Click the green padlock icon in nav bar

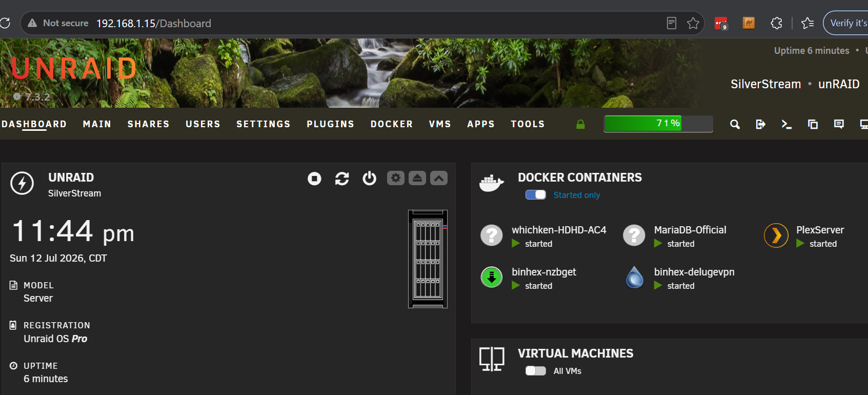tap(580, 124)
